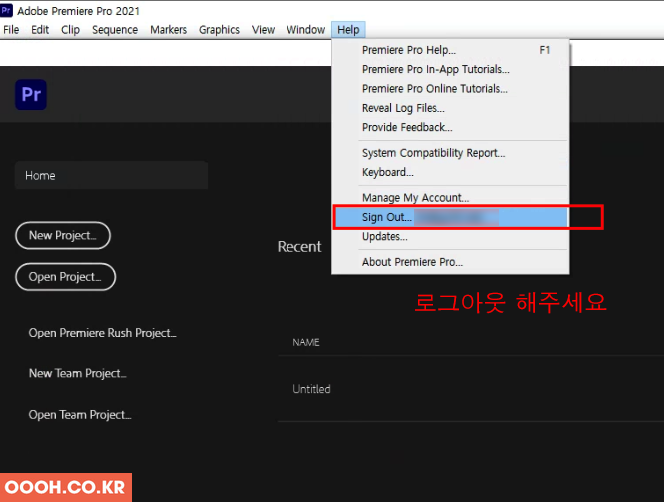Click New Team Project… link
The height and width of the screenshot is (502, 664).
click(x=77, y=373)
